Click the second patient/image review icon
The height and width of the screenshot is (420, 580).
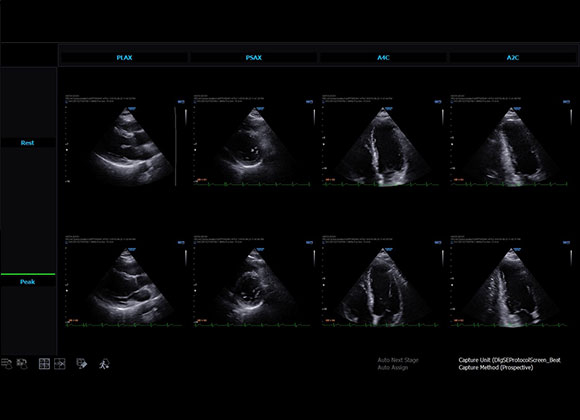[23, 364]
